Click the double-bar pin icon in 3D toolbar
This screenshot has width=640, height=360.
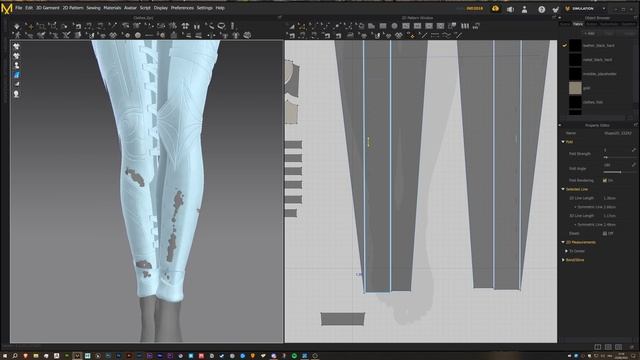(197, 26)
